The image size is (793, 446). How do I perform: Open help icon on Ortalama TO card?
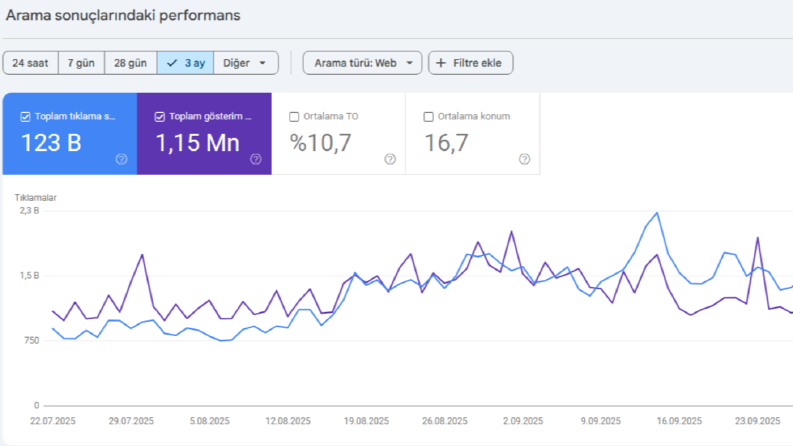click(390, 159)
